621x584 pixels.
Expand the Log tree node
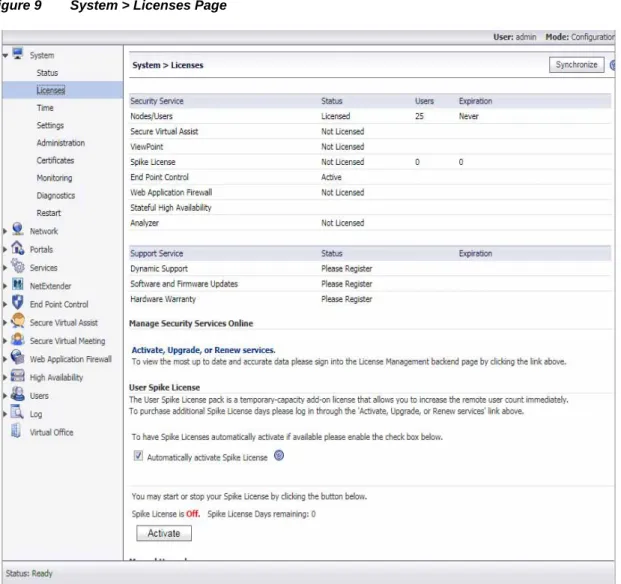(x=5, y=414)
